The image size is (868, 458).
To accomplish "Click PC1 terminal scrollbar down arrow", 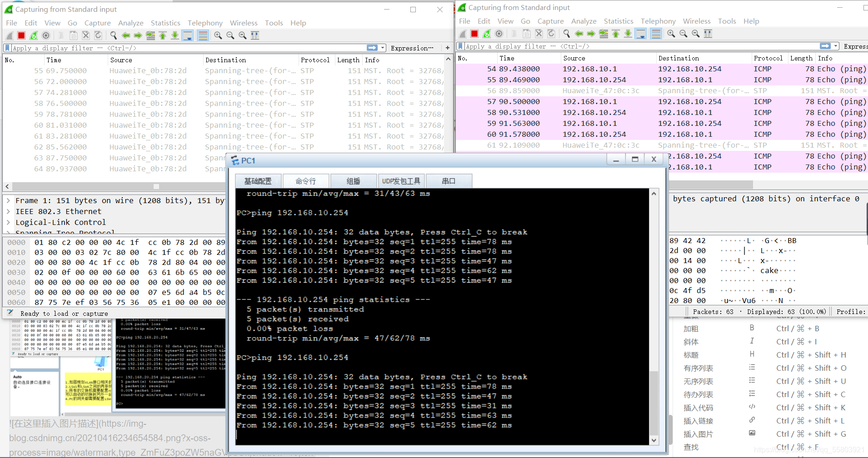I will tap(654, 440).
